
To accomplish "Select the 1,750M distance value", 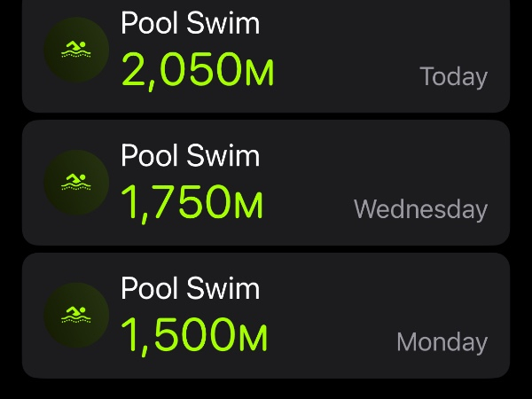I will tap(192, 204).
